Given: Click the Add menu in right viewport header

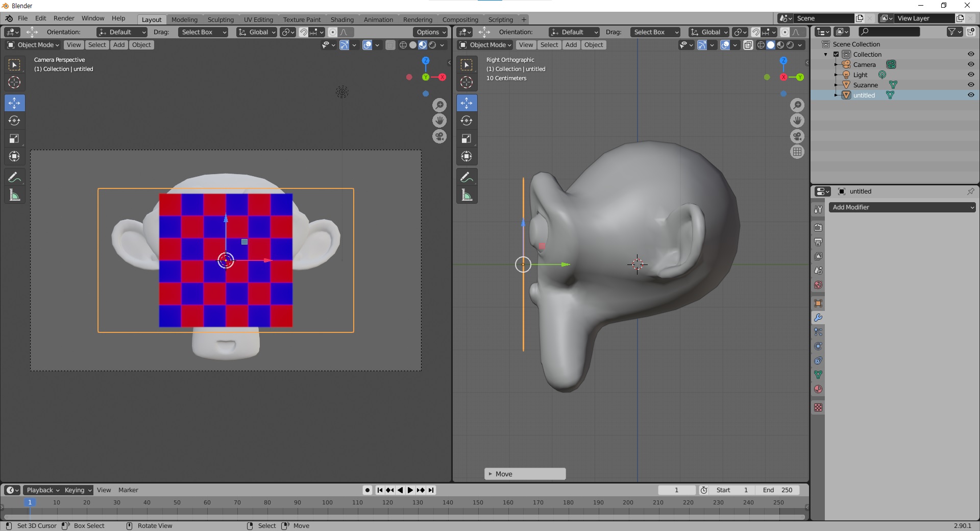Looking at the screenshot, I should pyautogui.click(x=571, y=45).
